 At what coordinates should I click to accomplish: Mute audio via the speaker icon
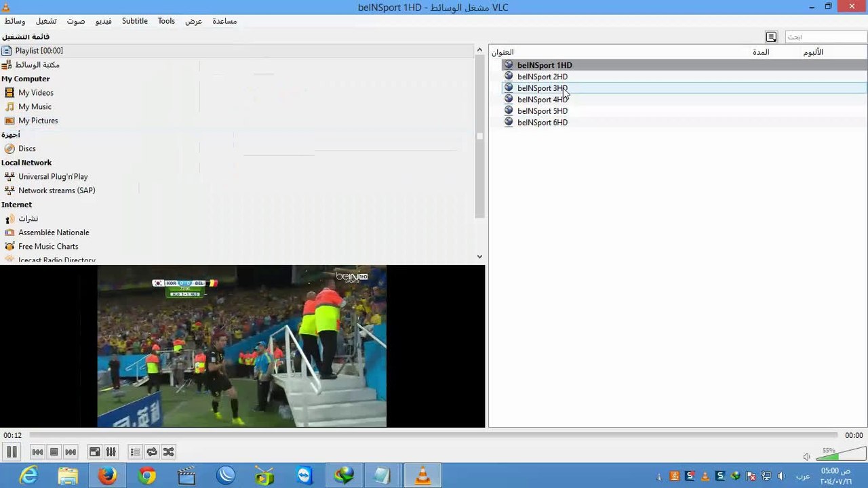(x=806, y=457)
